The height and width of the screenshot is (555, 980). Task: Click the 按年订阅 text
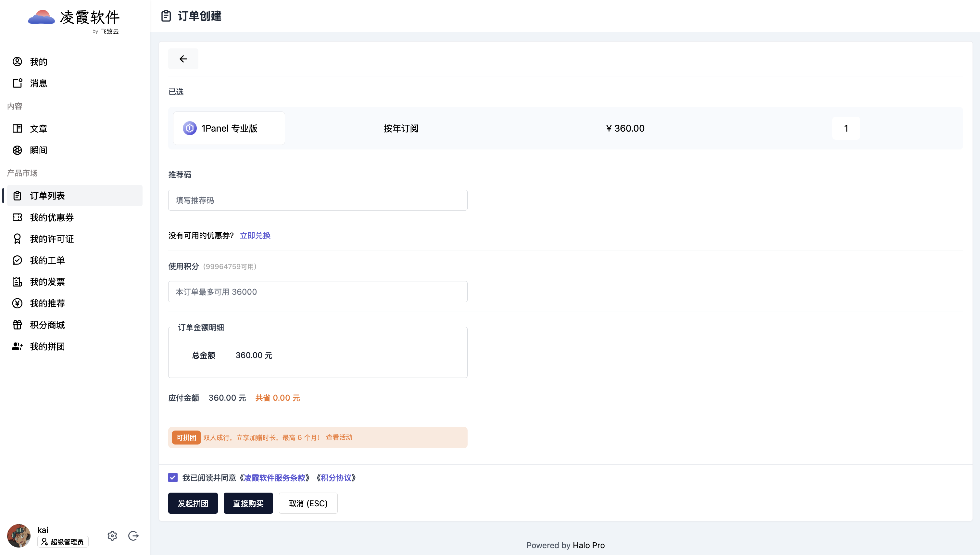tap(401, 128)
